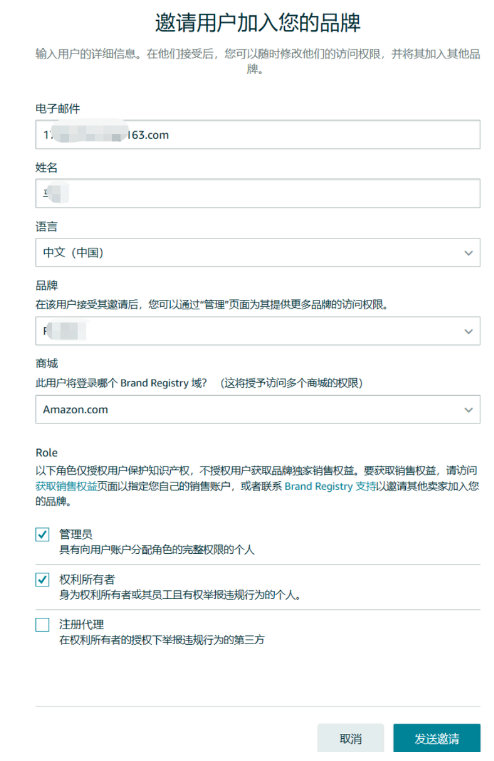Open the Brand Registry 支持 link
This screenshot has width=494, height=761.
[330, 486]
